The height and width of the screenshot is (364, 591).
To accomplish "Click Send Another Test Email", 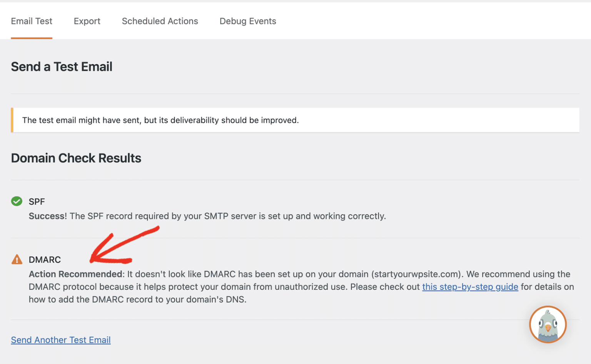I will point(60,340).
